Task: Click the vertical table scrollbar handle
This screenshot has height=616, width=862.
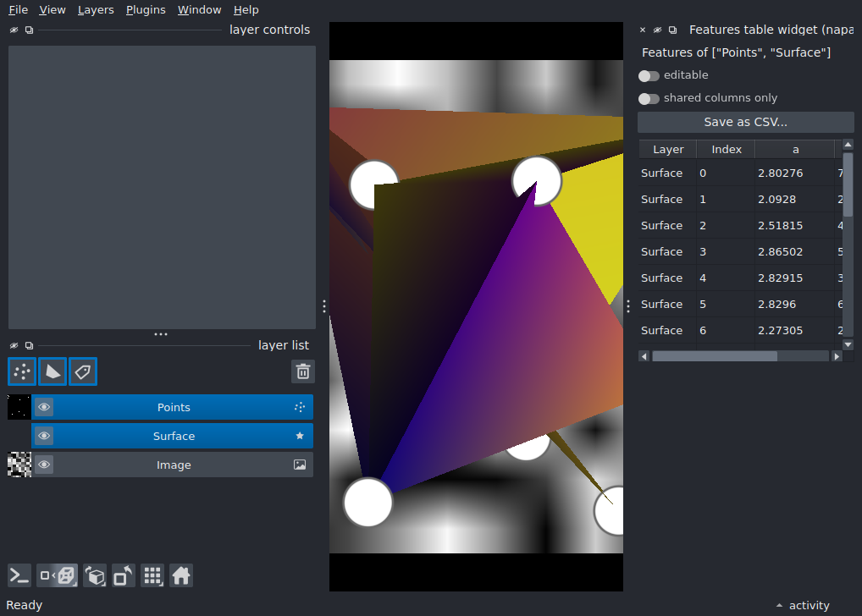Action: [848, 184]
